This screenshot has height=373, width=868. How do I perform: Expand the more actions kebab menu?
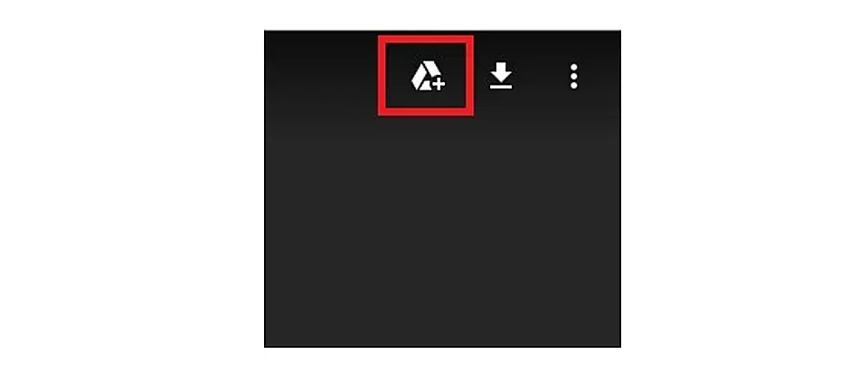click(x=573, y=76)
